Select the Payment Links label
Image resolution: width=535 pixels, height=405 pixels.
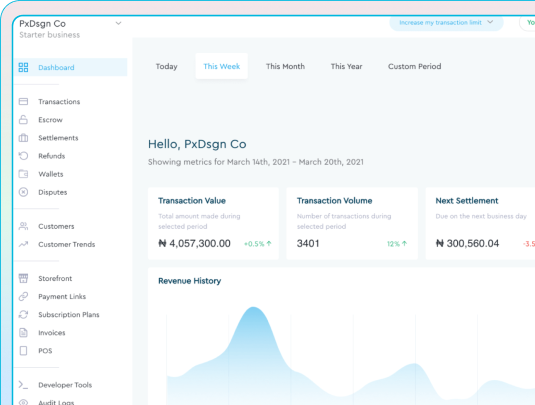click(x=62, y=296)
